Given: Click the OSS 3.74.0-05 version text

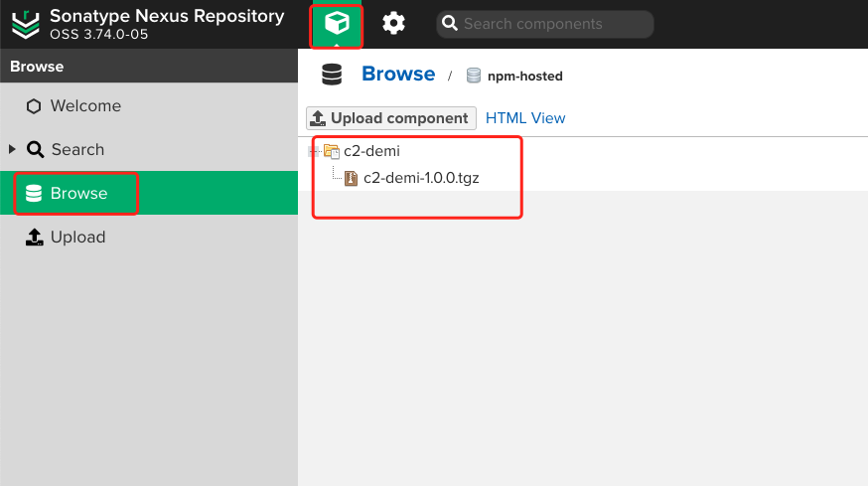Looking at the screenshot, I should tap(99, 35).
